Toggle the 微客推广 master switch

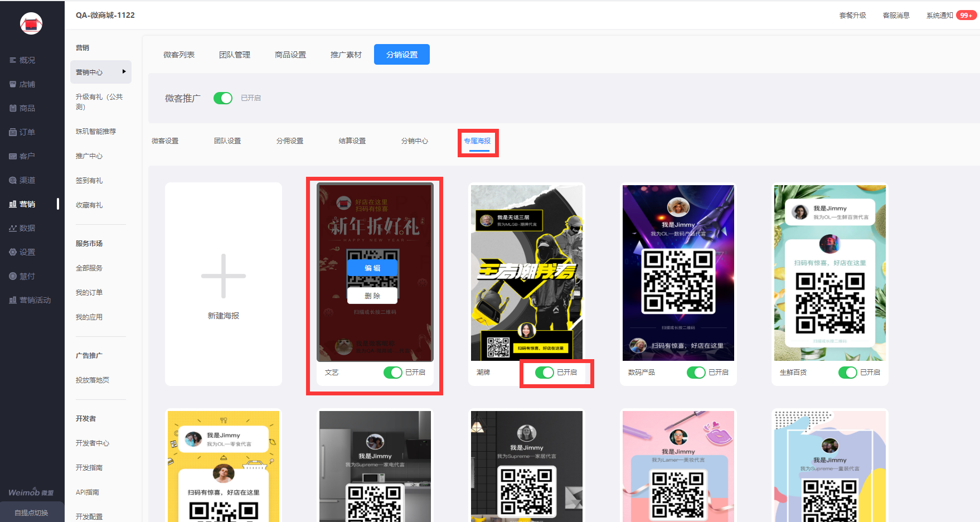tap(223, 98)
